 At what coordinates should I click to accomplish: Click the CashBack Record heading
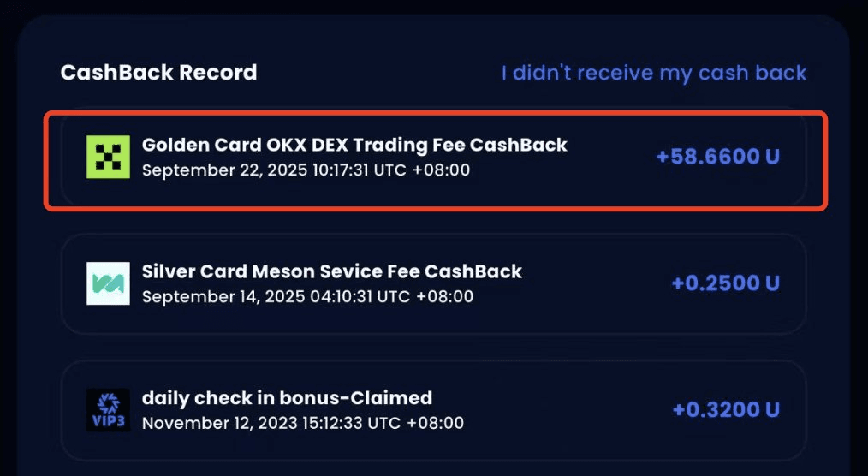coord(158,73)
